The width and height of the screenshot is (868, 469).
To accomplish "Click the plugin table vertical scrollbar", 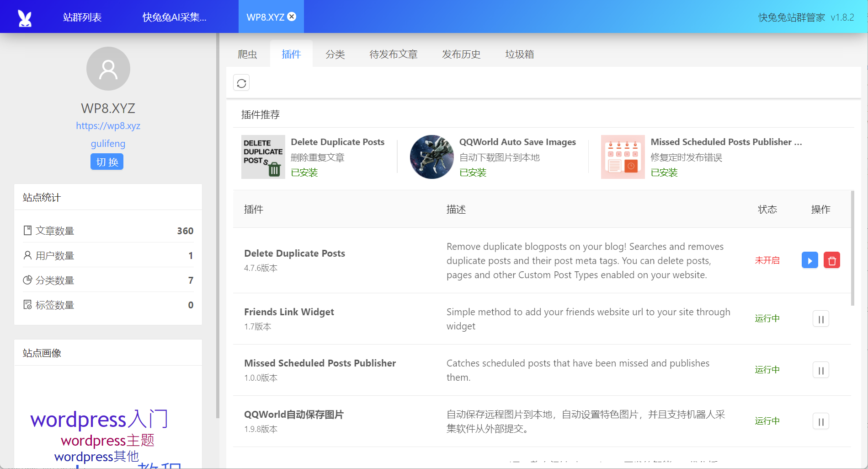I will (852, 248).
